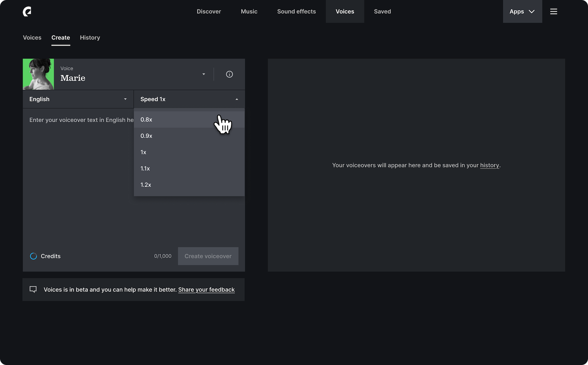Viewport: 588px width, 365px height.
Task: Click the Epidemic Sound logo icon
Action: 27,12
